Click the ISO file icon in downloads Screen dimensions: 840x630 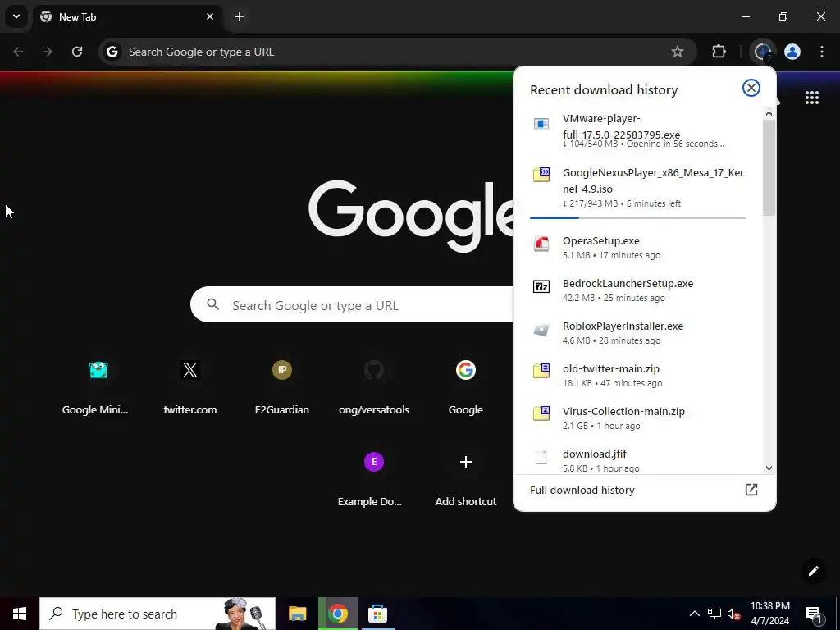click(x=541, y=175)
